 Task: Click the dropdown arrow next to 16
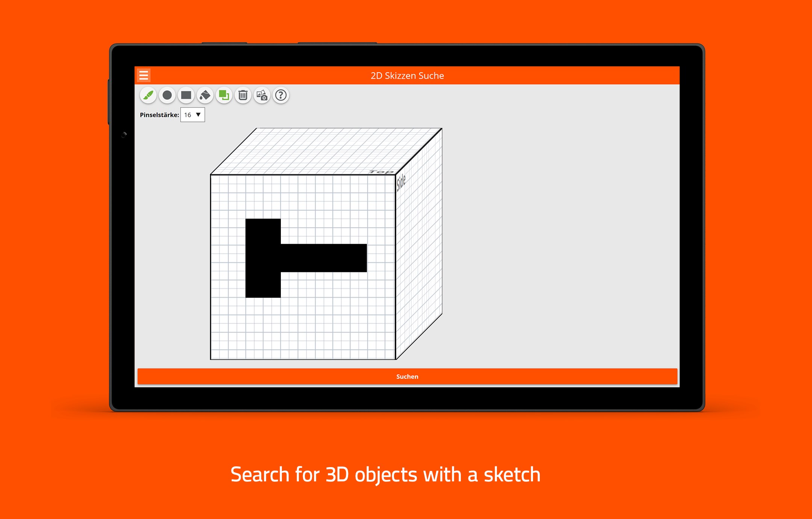tap(198, 115)
